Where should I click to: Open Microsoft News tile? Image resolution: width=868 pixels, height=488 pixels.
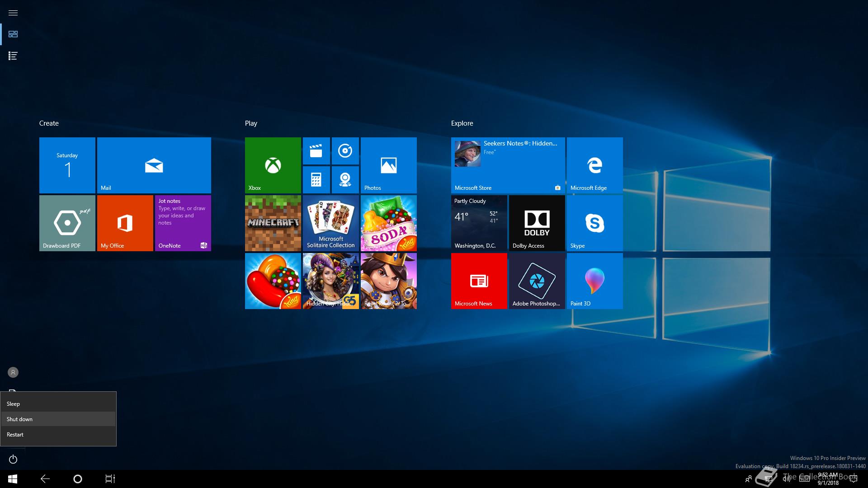[x=479, y=281]
